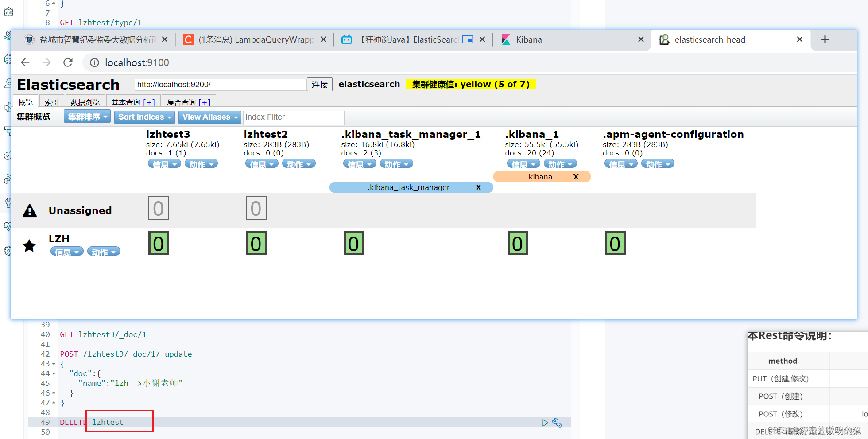This screenshot has width=868, height=439.
Task: Open 信息 dropdown for lzhtest2 index
Action: tap(262, 164)
